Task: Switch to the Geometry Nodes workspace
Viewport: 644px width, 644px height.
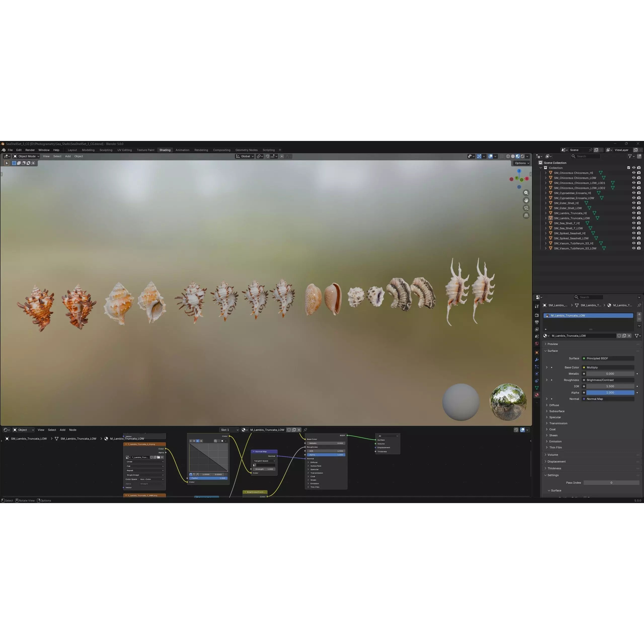Action: (x=246, y=150)
